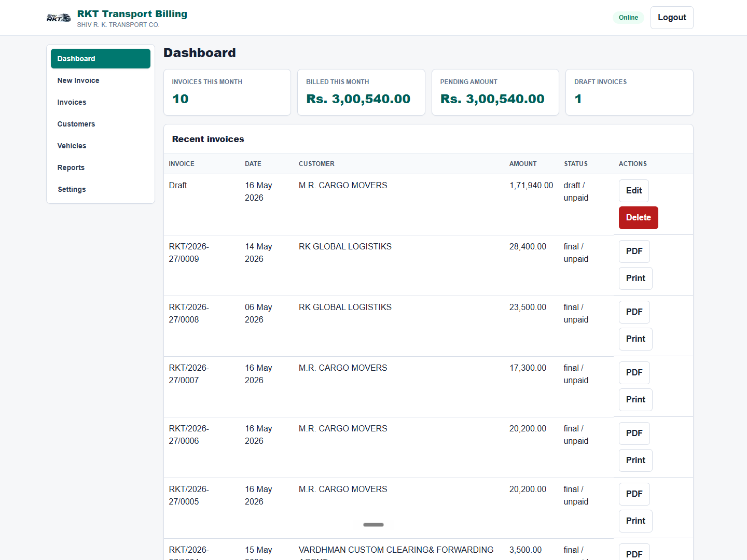Open the Invoices section
The image size is (747, 560).
(x=101, y=102)
